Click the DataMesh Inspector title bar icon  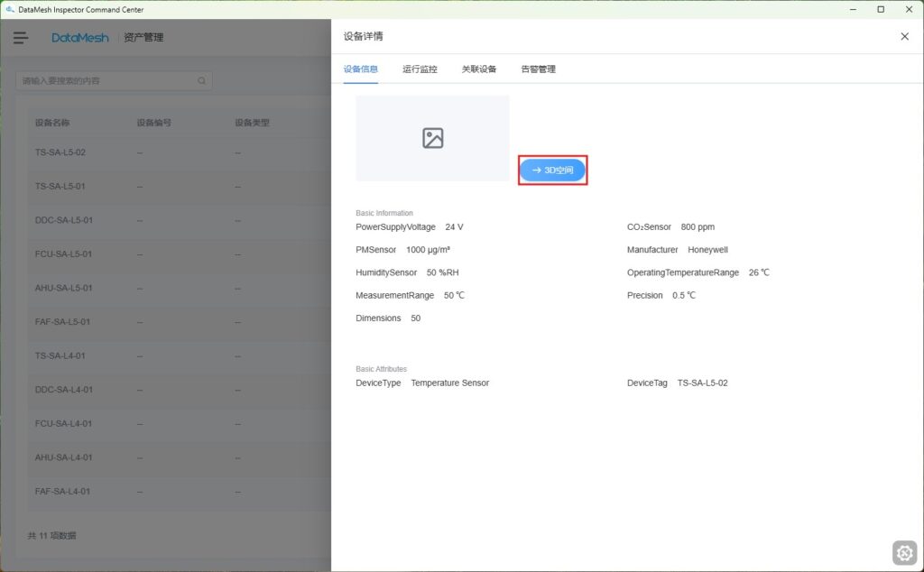(9, 9)
